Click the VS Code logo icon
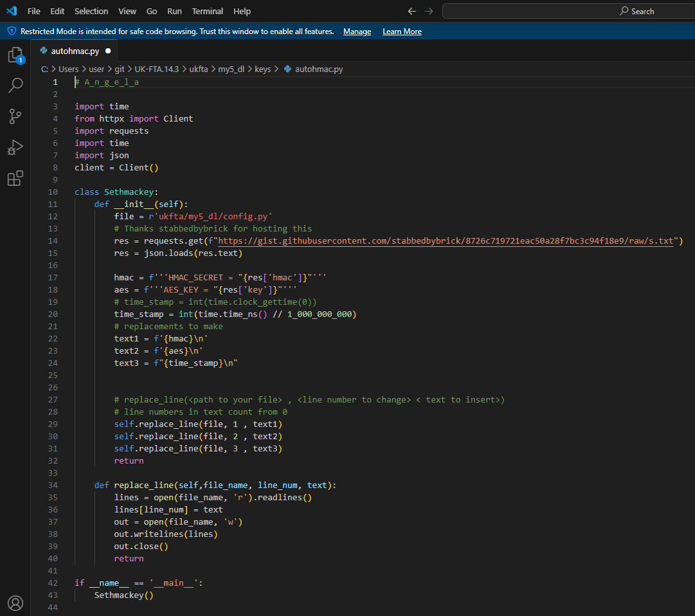The width and height of the screenshot is (695, 616). point(12,11)
